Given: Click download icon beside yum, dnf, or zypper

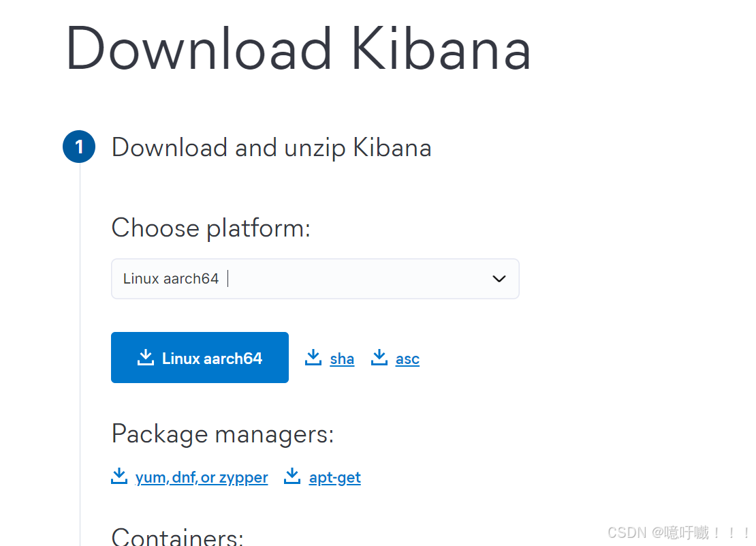Looking at the screenshot, I should pyautogui.click(x=119, y=476).
